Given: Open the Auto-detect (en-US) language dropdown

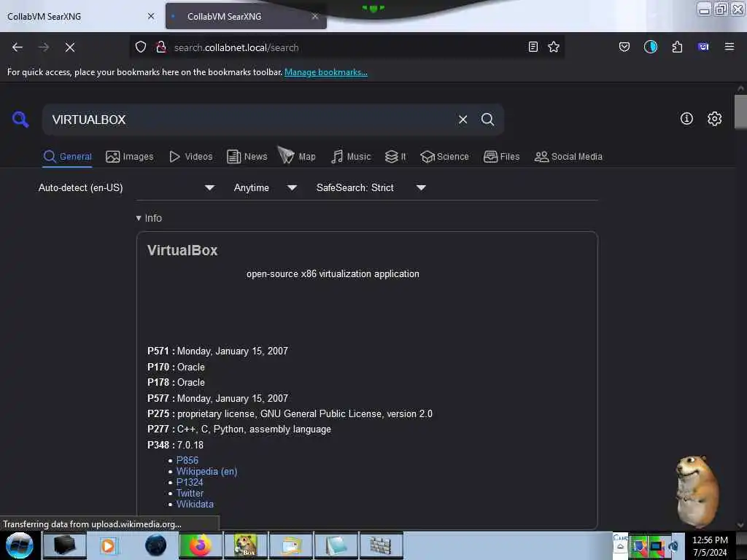Looking at the screenshot, I should [x=126, y=187].
